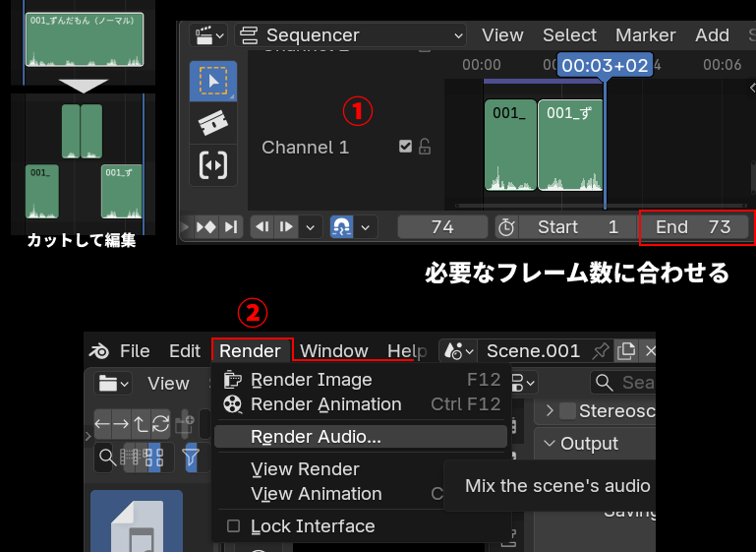Select the Blade cut tool
Screen dimensions: 756x552
[212, 123]
